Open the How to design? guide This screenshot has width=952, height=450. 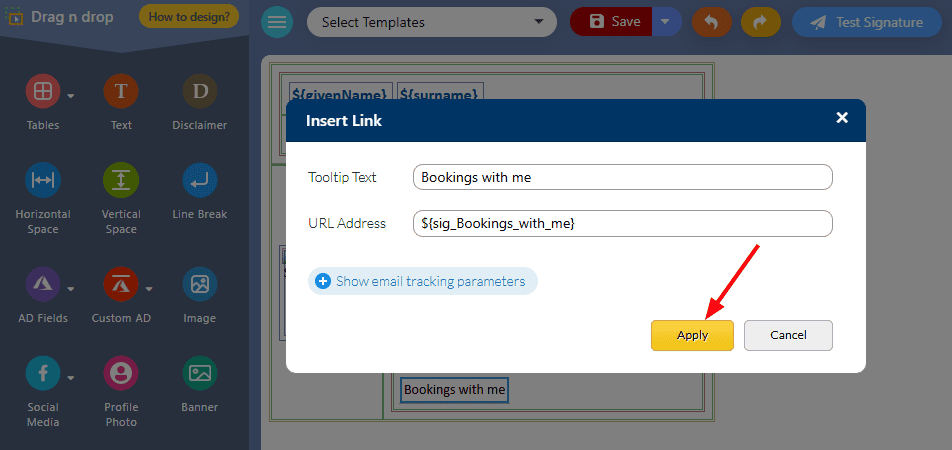click(189, 17)
